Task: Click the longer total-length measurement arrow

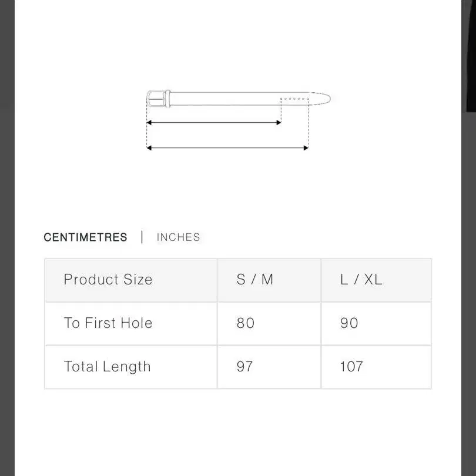Action: [227, 148]
